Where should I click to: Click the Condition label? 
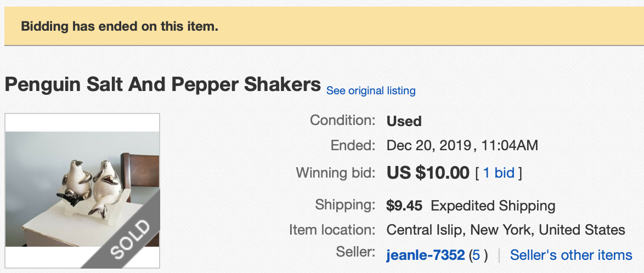coord(343,120)
